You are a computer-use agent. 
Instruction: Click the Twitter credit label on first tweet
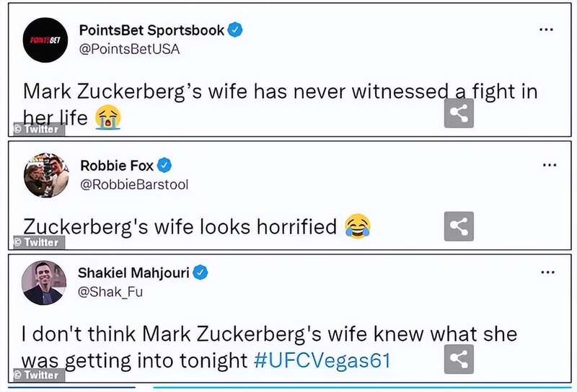click(x=38, y=129)
